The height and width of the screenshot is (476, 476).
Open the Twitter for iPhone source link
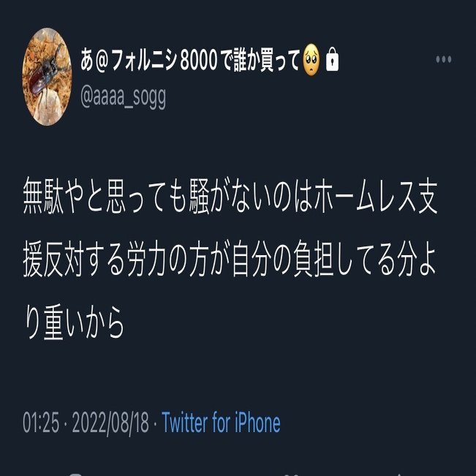[x=221, y=423]
